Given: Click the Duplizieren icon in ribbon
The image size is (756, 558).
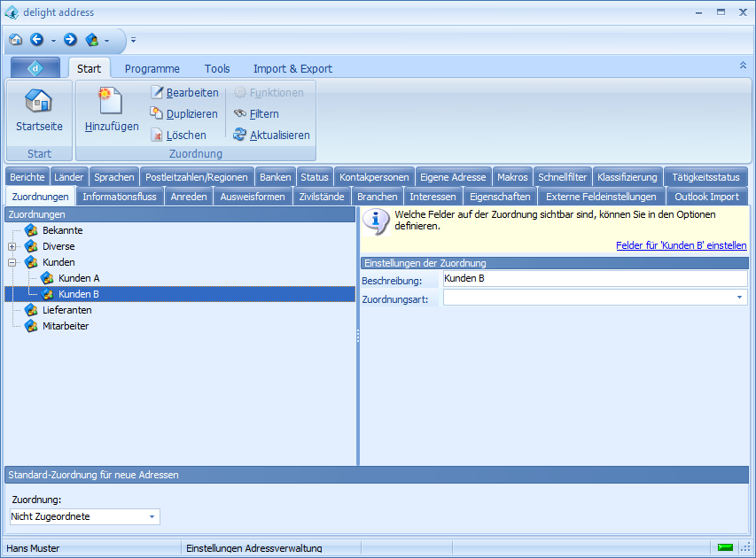Looking at the screenshot, I should tap(157, 113).
